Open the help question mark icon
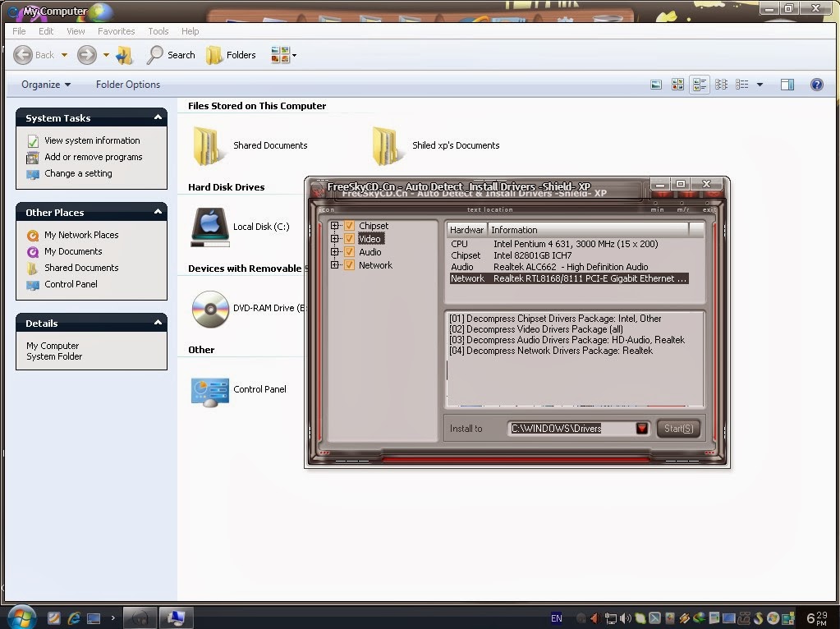 click(x=816, y=84)
